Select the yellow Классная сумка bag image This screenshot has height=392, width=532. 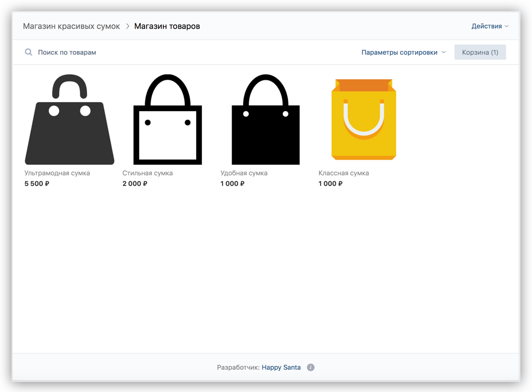364,120
